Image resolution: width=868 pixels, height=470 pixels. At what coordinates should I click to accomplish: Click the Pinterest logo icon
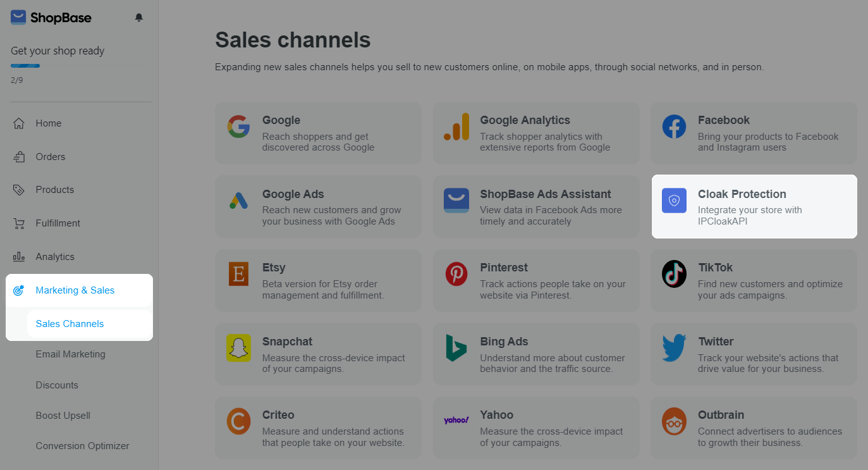click(456, 274)
